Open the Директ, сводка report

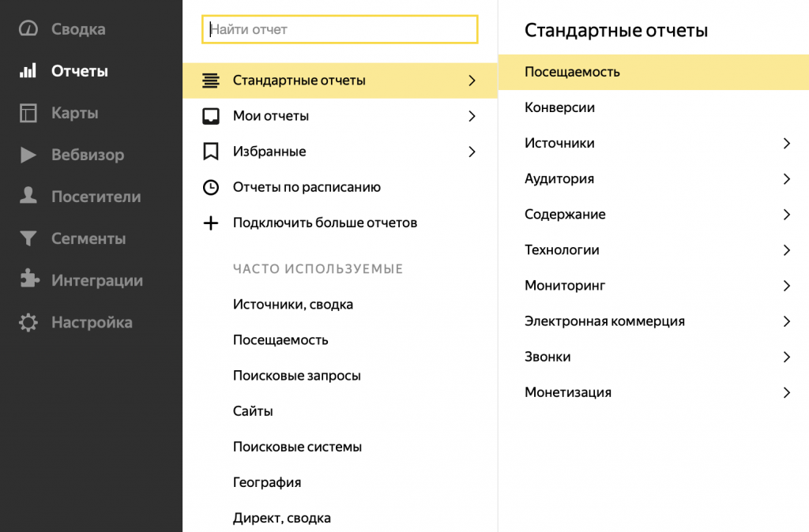coord(282,518)
